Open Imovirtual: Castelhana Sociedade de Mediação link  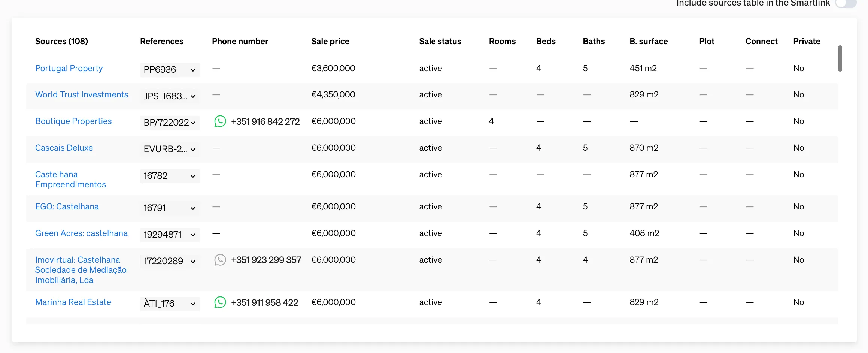coord(81,270)
